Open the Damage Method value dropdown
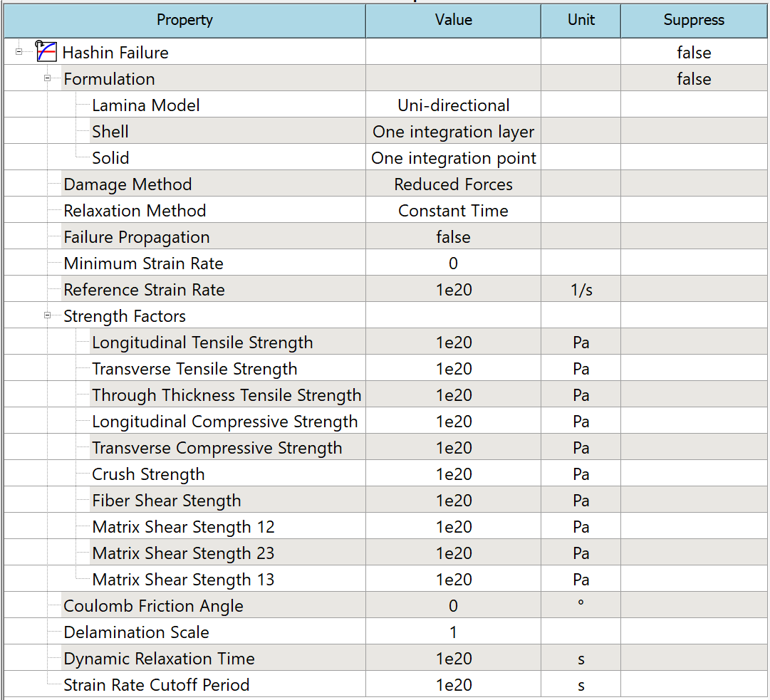The image size is (770, 700). 453,184
